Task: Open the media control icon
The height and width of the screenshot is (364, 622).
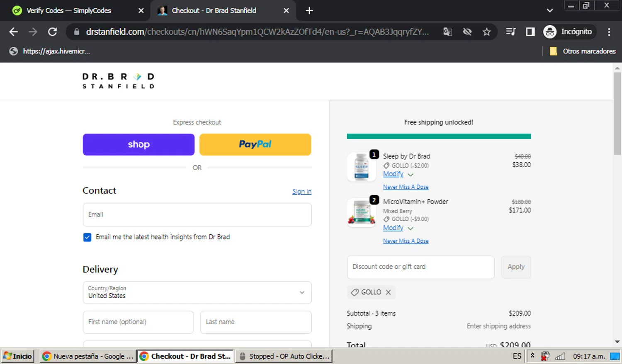Action: tap(511, 32)
